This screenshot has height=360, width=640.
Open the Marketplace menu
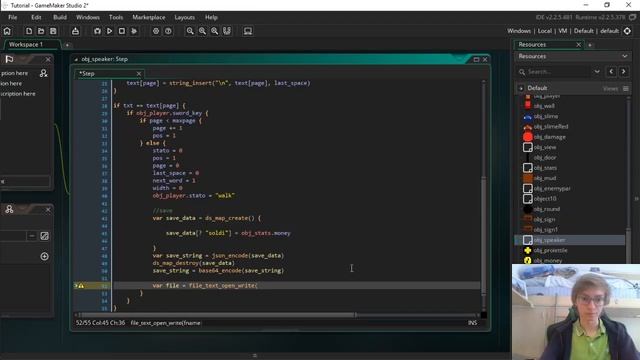point(149,17)
